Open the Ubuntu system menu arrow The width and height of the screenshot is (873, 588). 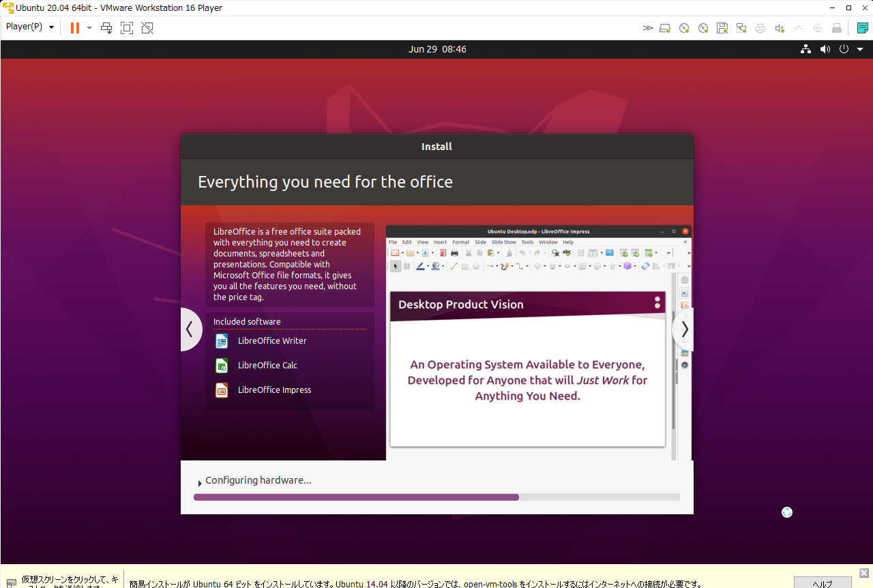(860, 49)
